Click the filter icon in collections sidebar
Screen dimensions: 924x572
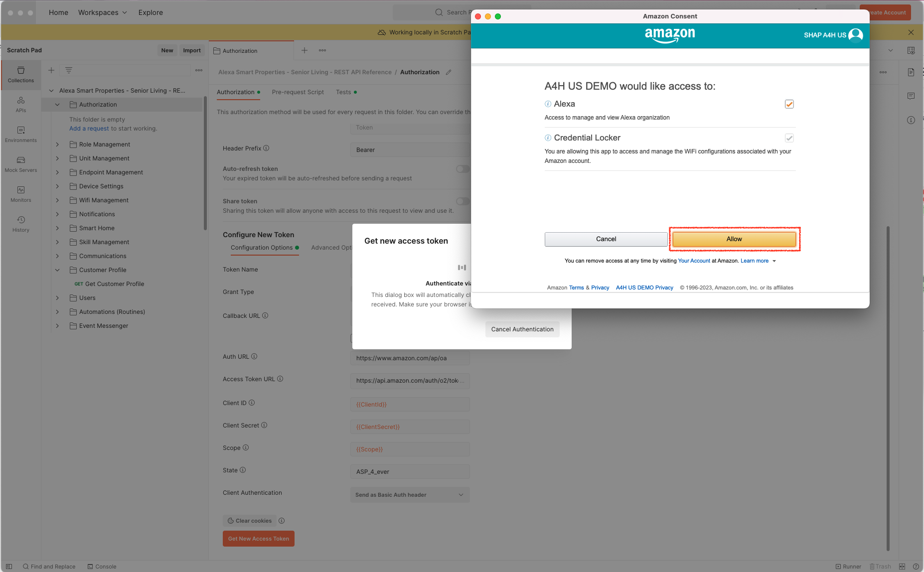(69, 70)
